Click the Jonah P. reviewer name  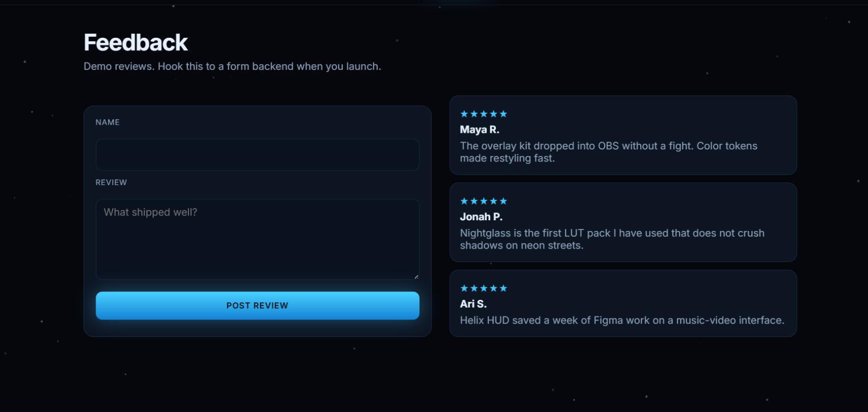pos(481,217)
